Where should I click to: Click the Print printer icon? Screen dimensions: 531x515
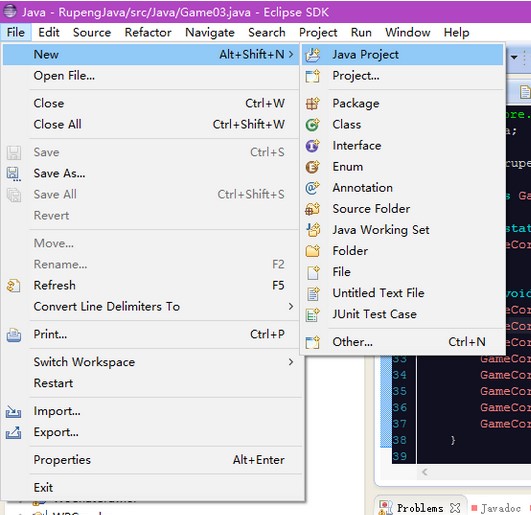14,335
